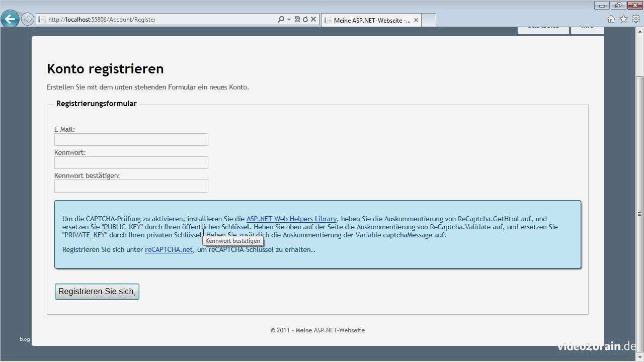Viewport: 644px width, 362px height.
Task: Click the localhost URL in address bar
Action: click(x=102, y=20)
